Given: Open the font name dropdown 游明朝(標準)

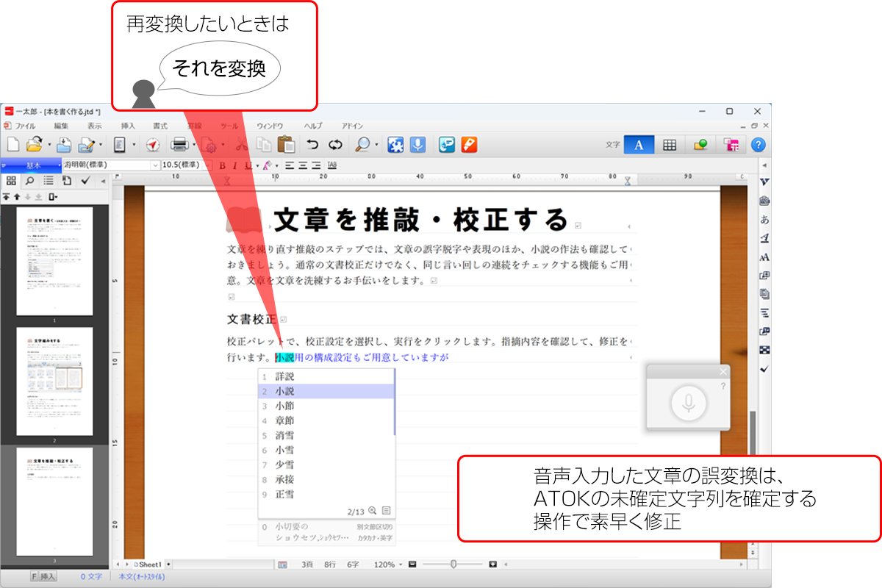Looking at the screenshot, I should pos(154,165).
